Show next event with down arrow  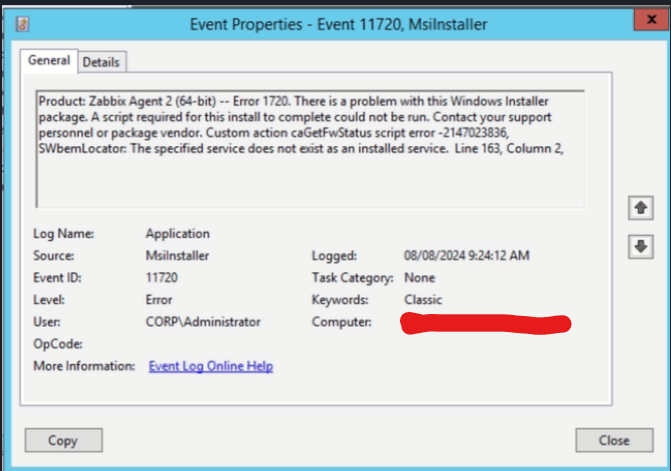641,246
